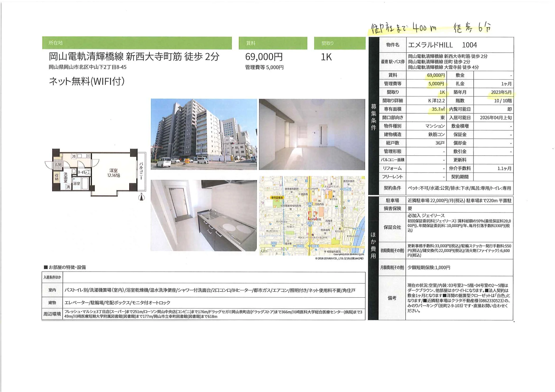The image size is (555, 392).
Task: Click the kitchen IH stove photo
Action: click(x=204, y=215)
